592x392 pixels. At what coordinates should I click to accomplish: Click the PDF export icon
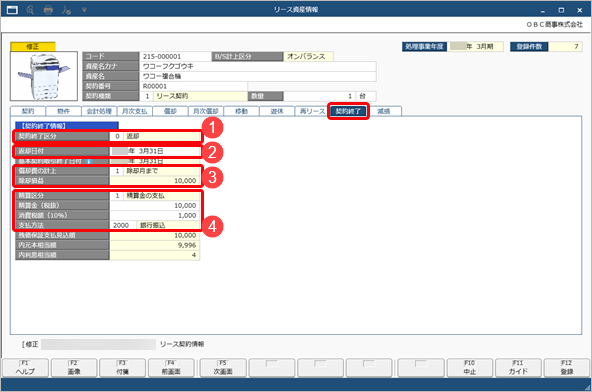[x=66, y=10]
